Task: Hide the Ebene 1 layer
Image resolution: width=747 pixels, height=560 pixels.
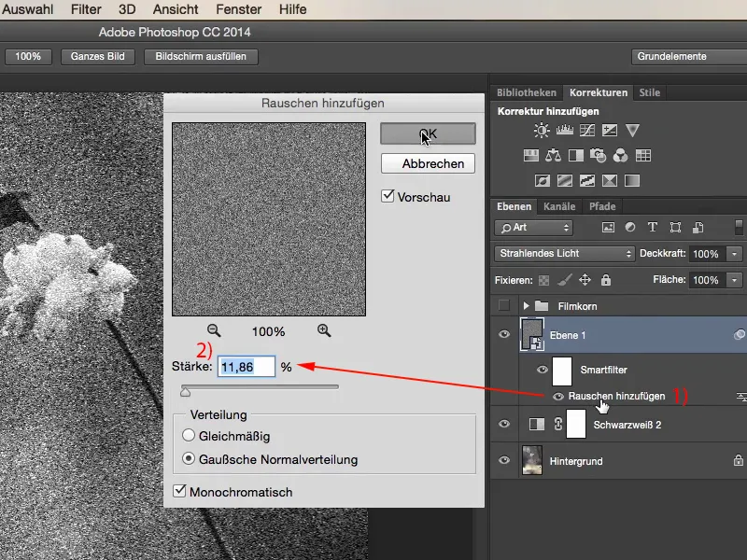Action: pos(504,334)
